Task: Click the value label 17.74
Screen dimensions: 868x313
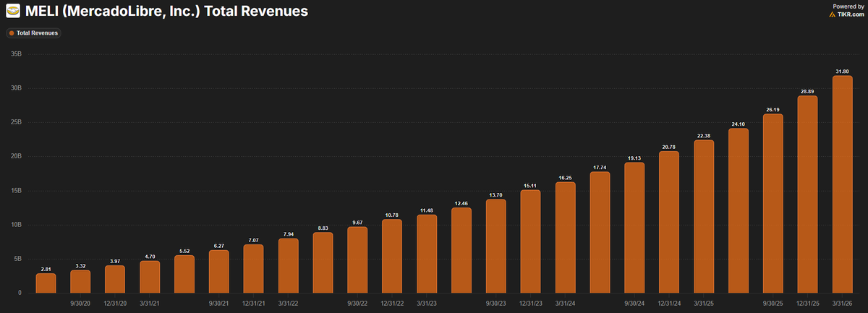Action: [600, 168]
